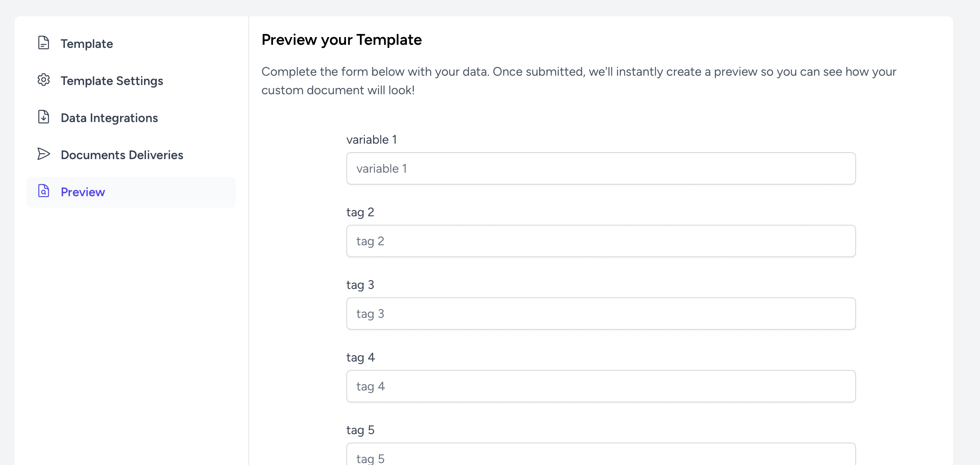This screenshot has height=465, width=980.
Task: Go to Template Settings text label
Action: pos(112,81)
